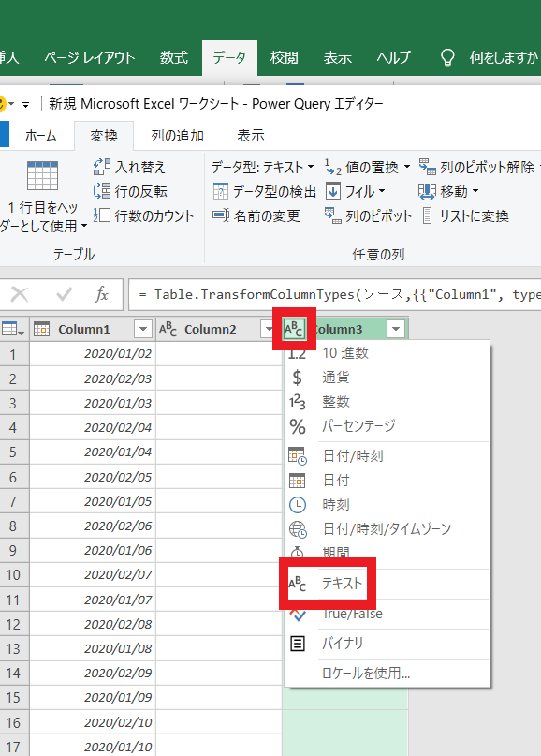This screenshot has height=756, width=541.
Task: Select テキスト type in menu
Action: pyautogui.click(x=387, y=584)
